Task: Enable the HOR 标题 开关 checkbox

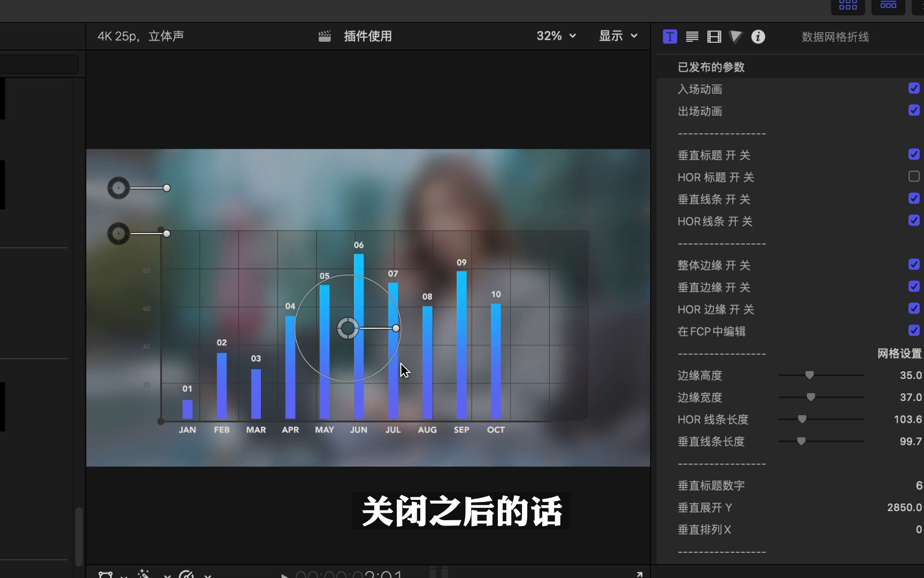Action: point(914,176)
